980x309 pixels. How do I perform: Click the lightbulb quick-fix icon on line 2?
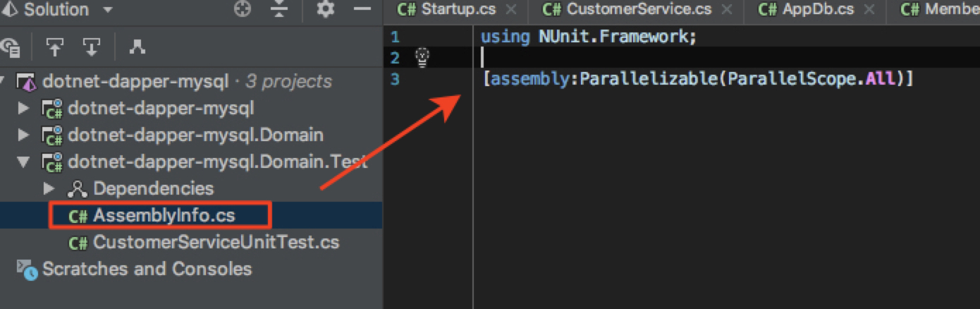[x=423, y=57]
